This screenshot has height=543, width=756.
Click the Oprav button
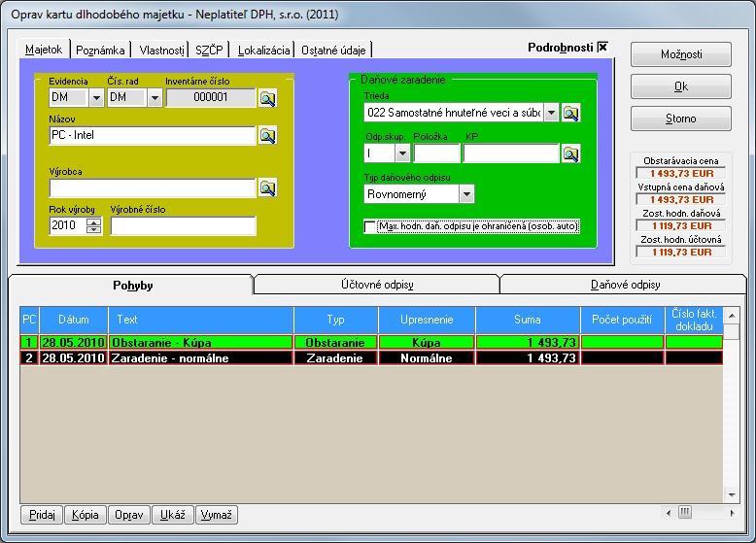[x=129, y=515]
